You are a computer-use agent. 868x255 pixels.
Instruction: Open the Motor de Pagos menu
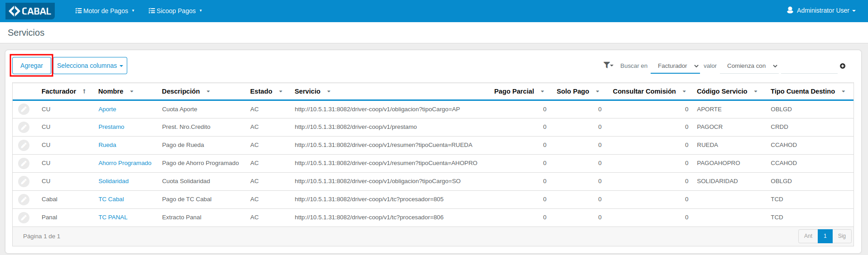(x=105, y=11)
